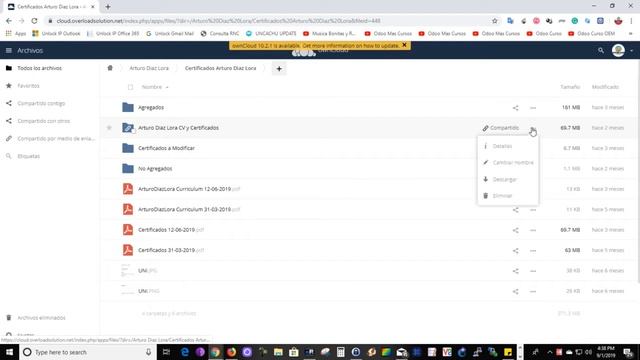
Task: Open more actions for Certificados 12-06-2019
Action: 533,230
